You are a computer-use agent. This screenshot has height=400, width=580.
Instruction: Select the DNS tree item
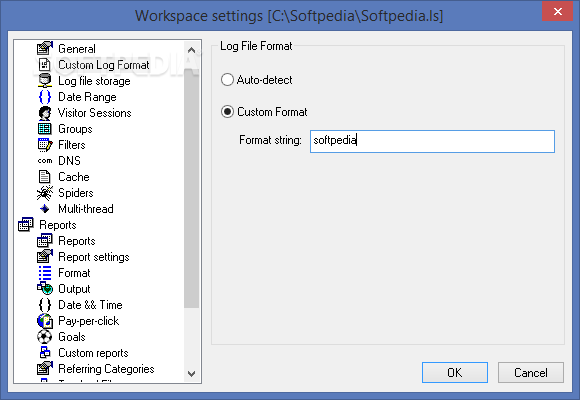[x=69, y=161]
